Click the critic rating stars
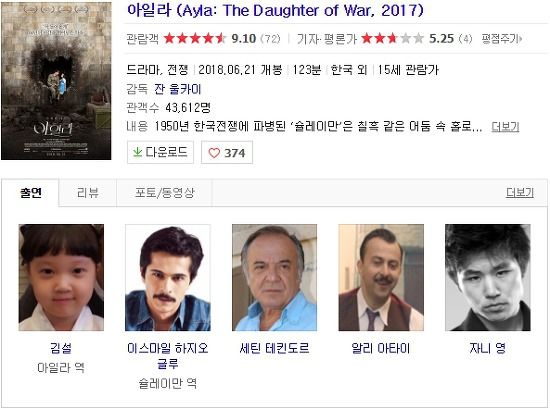This screenshot has height=409, width=550. (393, 38)
